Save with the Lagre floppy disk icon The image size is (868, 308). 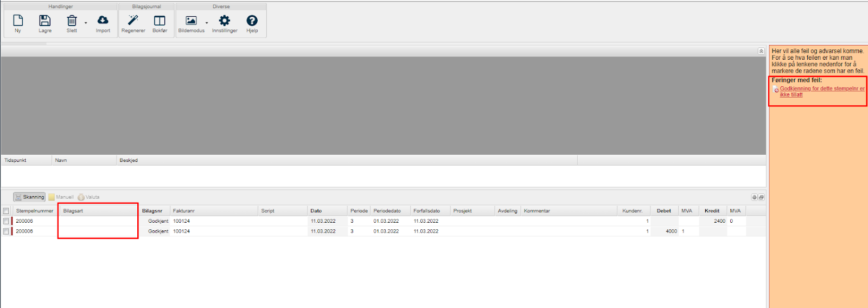pyautogui.click(x=45, y=21)
